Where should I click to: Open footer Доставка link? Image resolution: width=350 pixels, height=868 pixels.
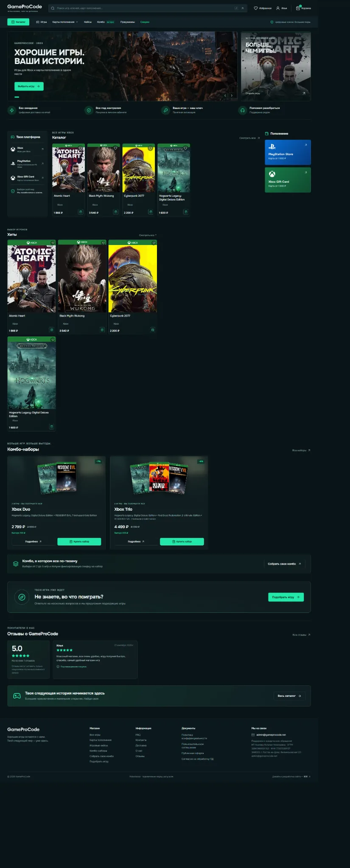click(x=141, y=746)
